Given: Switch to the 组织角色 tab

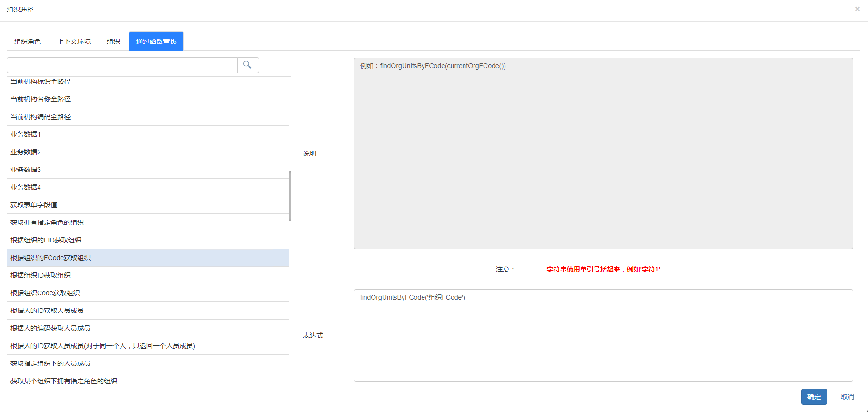Looking at the screenshot, I should (28, 41).
